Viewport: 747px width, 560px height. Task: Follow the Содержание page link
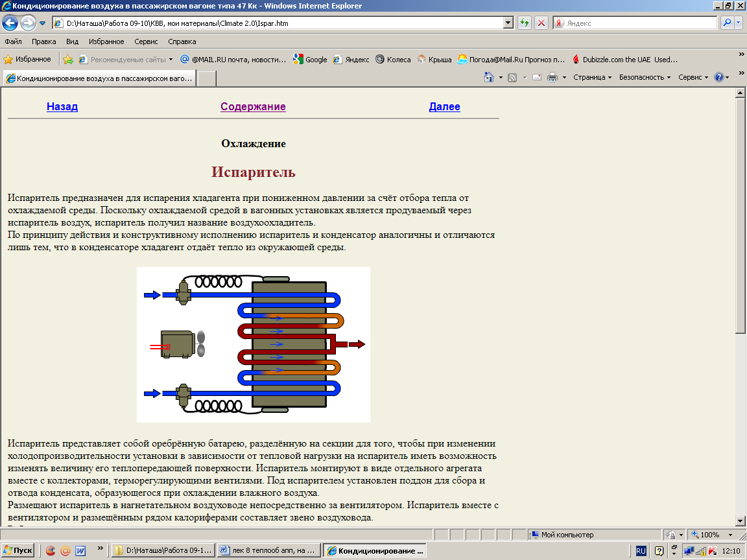253,107
